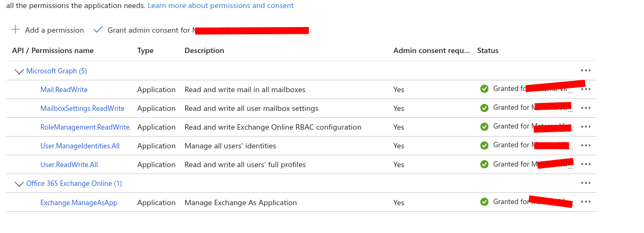Open the Exchange.ManageAsApp permission link
The image size is (644, 233).
coord(79,202)
